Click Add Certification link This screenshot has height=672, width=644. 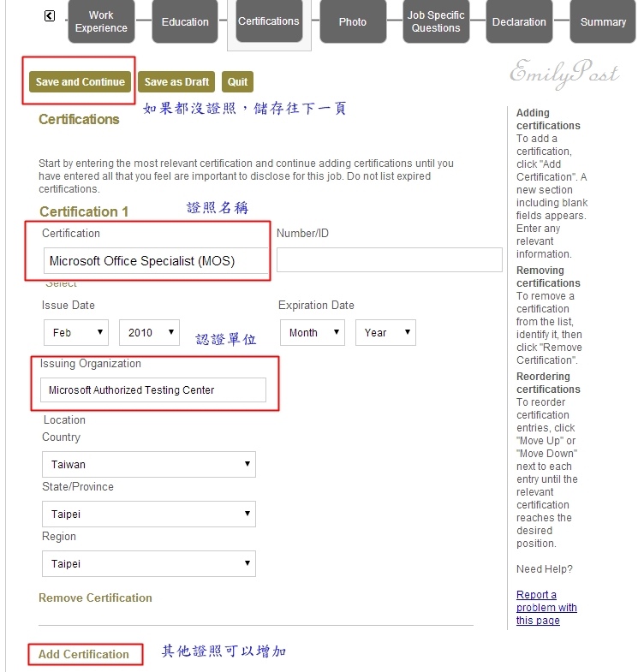coord(84,654)
